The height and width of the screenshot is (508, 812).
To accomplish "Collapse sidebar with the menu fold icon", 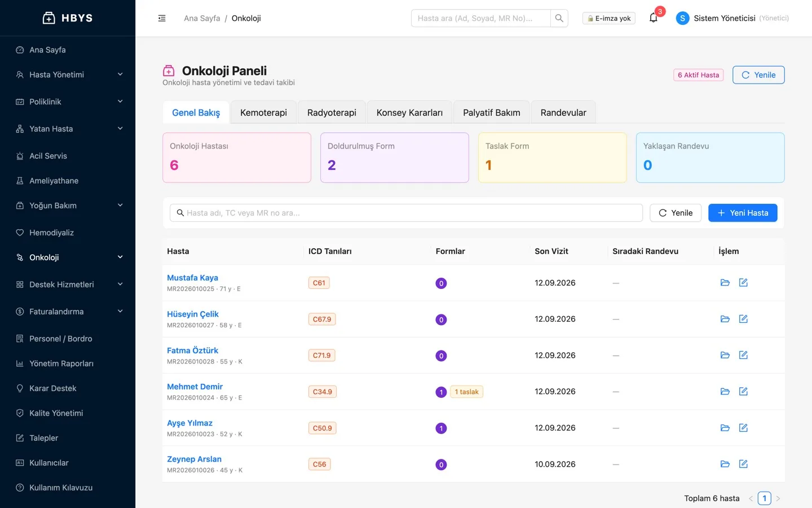I will (x=162, y=18).
